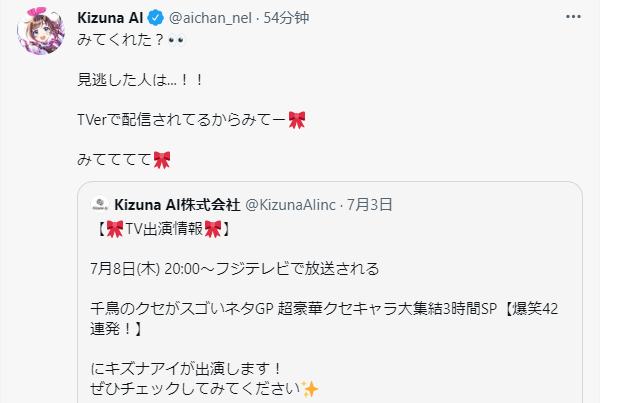Click the blue verified badge
Screen dimensions: 625x403
coord(162,18)
